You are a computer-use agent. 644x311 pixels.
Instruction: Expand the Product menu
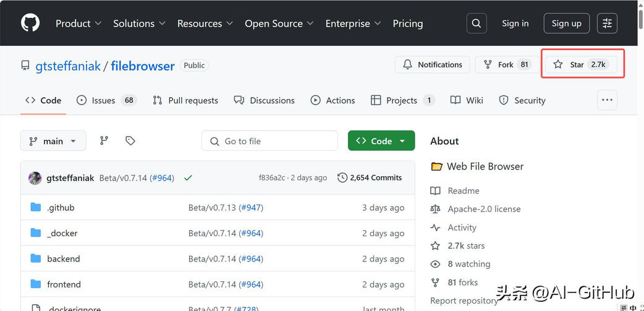click(78, 23)
